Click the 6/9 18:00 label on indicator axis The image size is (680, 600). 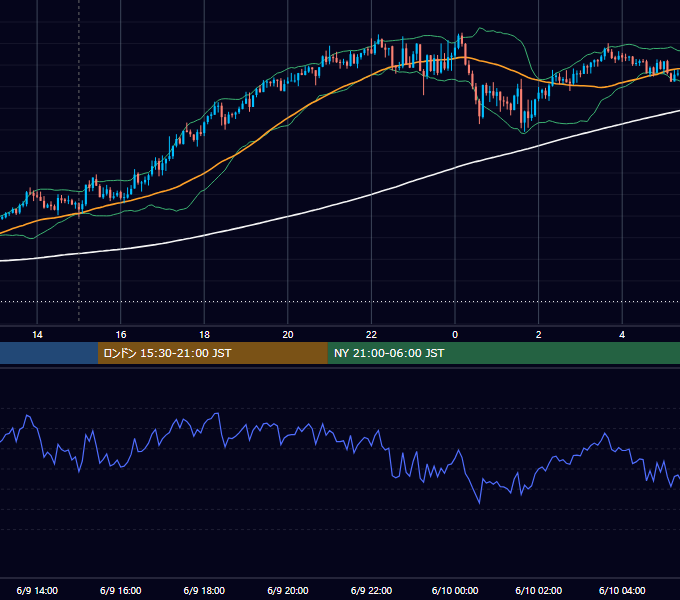point(204,590)
